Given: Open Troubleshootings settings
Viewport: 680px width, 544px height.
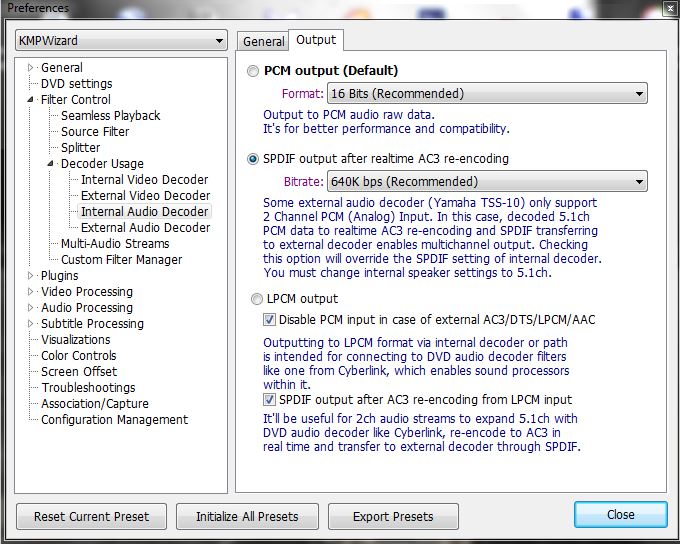Looking at the screenshot, I should coord(88,388).
